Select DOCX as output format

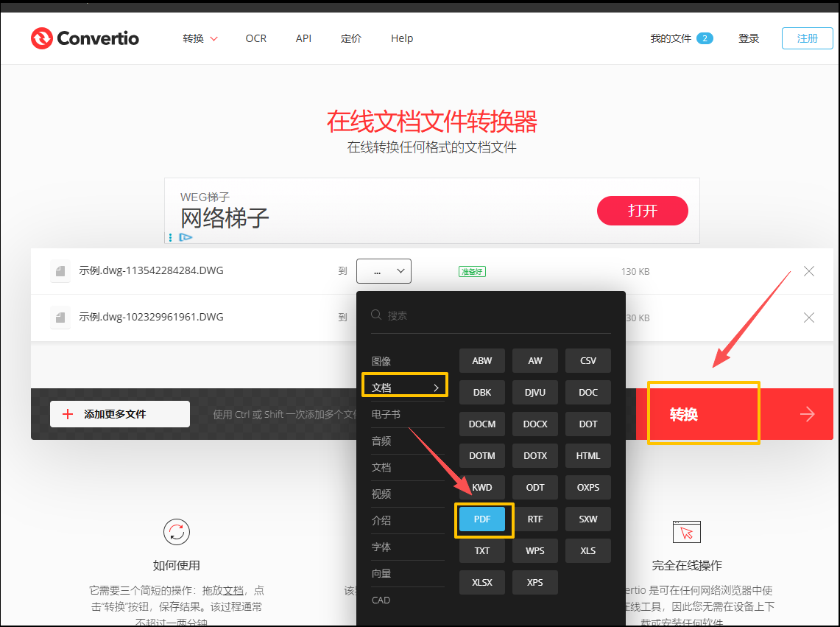[535, 424]
